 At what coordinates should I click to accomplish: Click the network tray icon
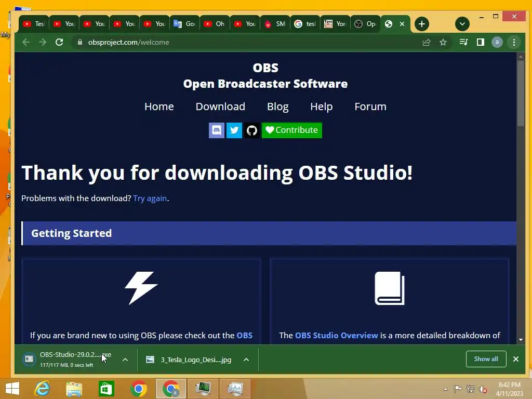coord(471,389)
